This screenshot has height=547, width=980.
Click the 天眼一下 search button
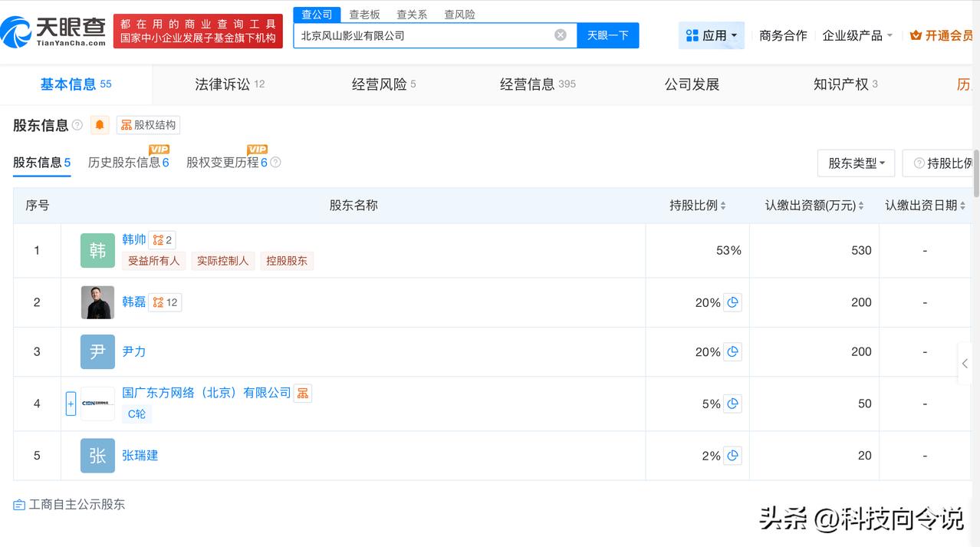(608, 35)
